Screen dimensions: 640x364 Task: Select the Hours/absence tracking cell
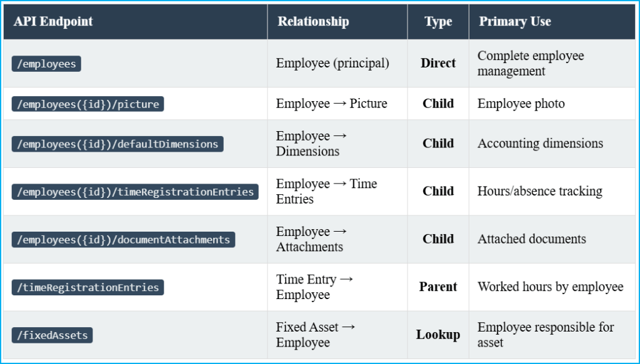tap(540, 192)
